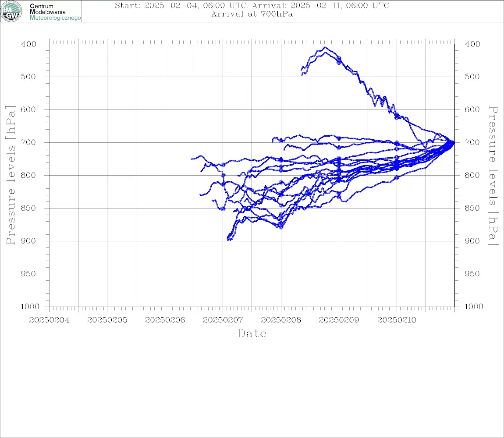Click the x-axis date label 20250205
This screenshot has height=438, width=504.
107,320
